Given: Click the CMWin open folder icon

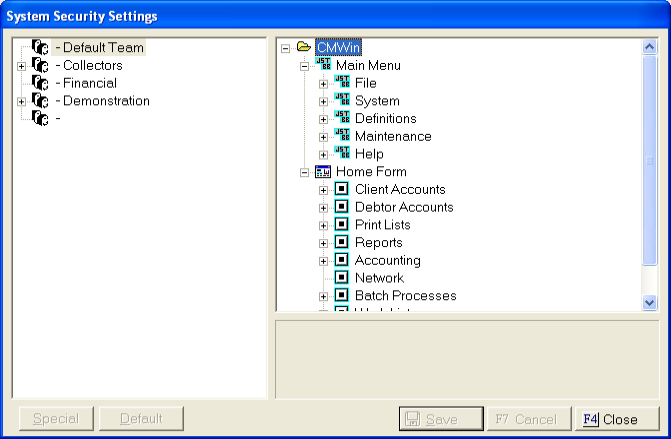Looking at the screenshot, I should [304, 47].
